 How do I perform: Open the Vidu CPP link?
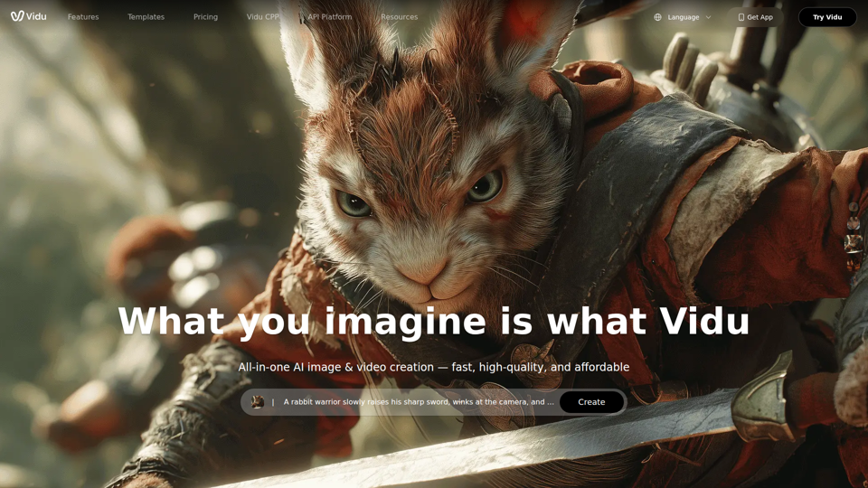pos(263,17)
